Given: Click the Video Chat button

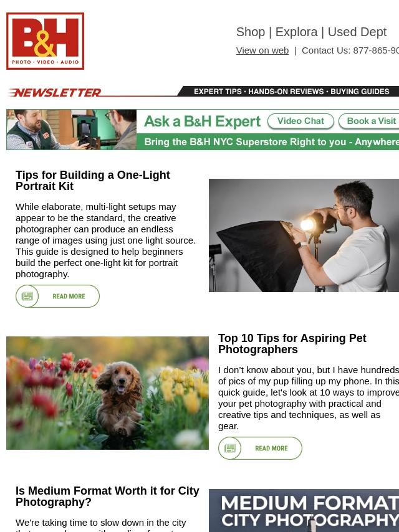Looking at the screenshot, I should (x=300, y=121).
